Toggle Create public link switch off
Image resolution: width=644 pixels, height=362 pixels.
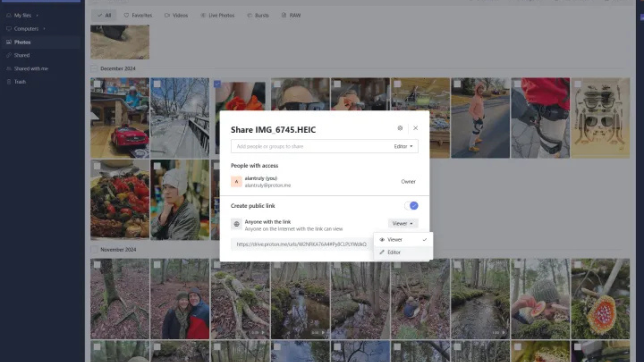411,205
